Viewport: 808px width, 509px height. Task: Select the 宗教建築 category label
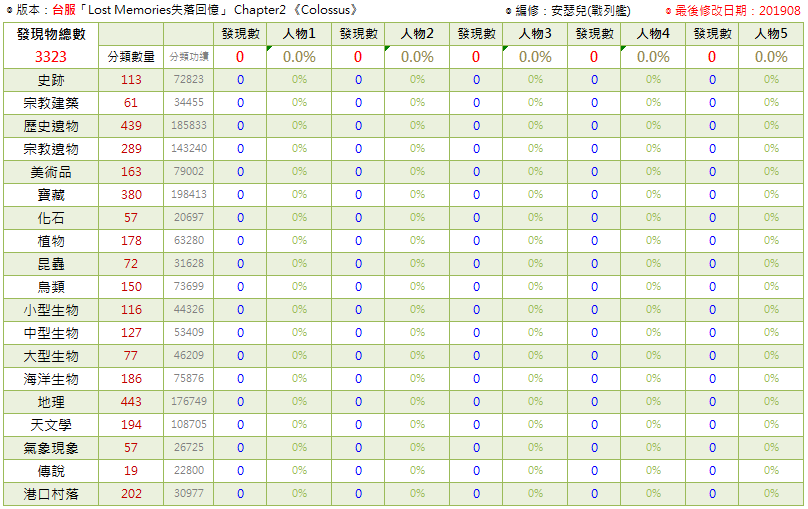point(50,103)
